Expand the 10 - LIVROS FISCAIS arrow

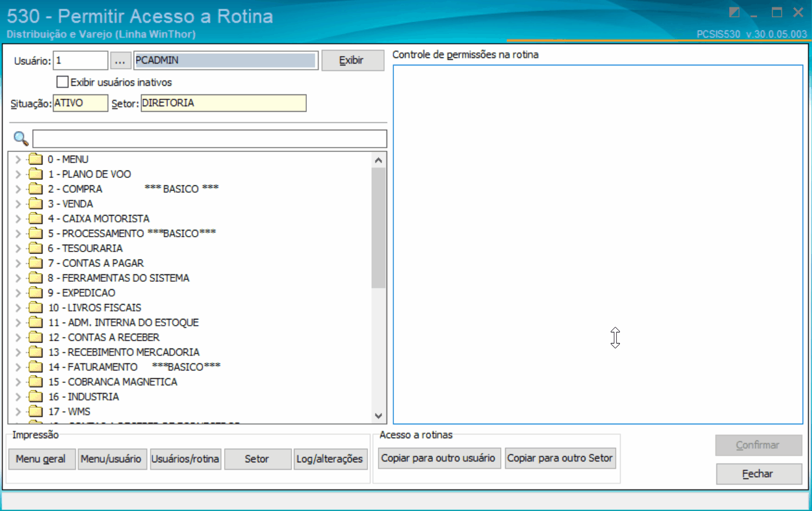[18, 308]
